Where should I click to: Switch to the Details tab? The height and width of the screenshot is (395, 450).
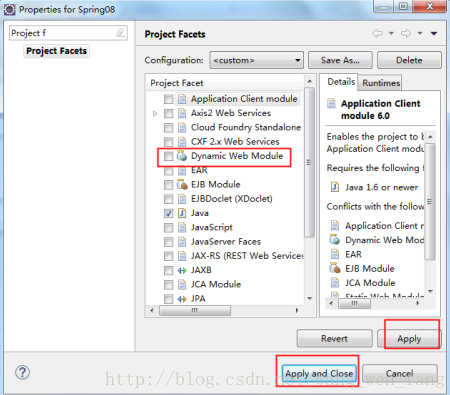pyautogui.click(x=341, y=82)
